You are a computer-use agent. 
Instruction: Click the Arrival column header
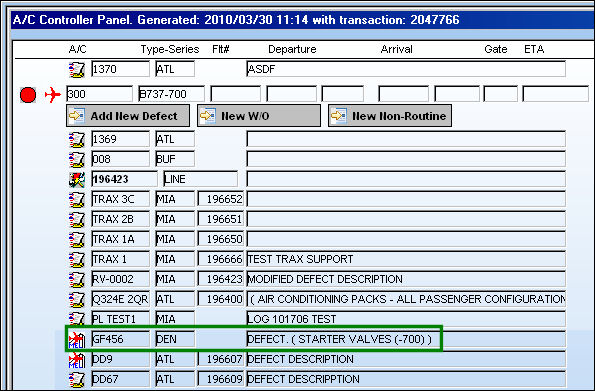tap(397, 49)
